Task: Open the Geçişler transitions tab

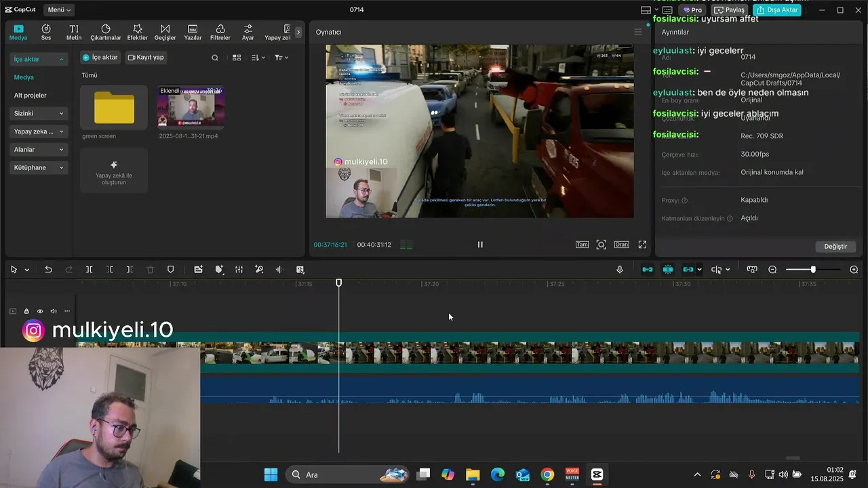Action: click(165, 33)
